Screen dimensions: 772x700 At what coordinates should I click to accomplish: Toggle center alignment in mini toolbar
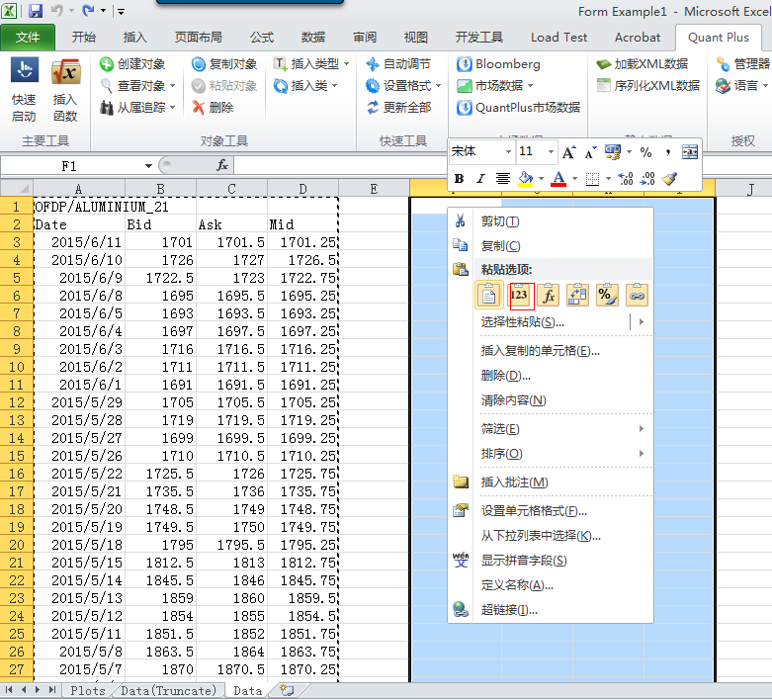tap(503, 178)
